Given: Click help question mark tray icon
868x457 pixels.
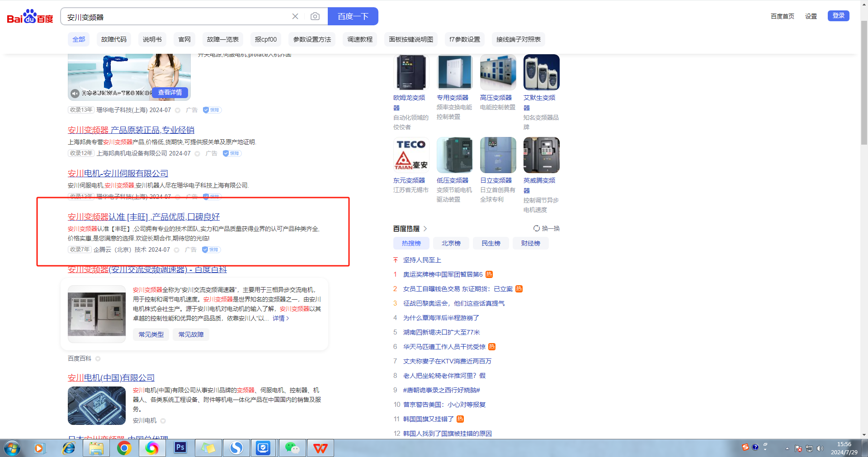Looking at the screenshot, I should (755, 447).
